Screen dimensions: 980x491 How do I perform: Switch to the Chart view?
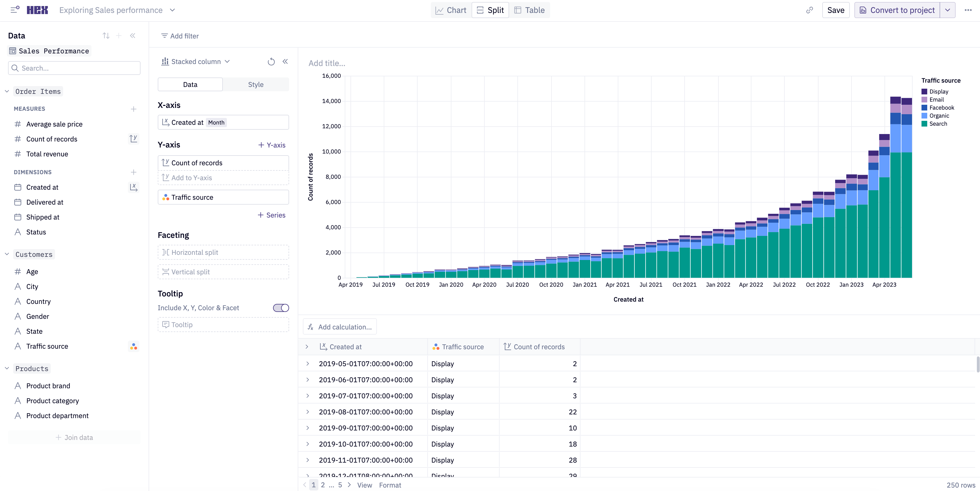click(451, 10)
